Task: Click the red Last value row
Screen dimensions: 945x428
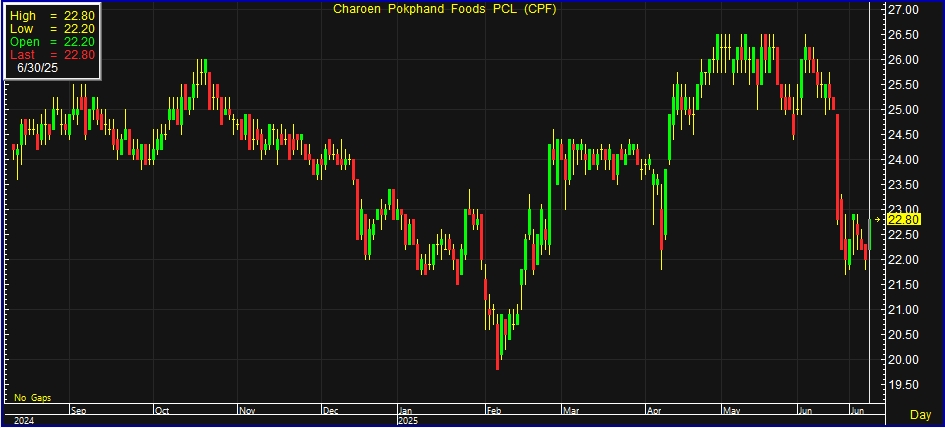Action: point(52,55)
